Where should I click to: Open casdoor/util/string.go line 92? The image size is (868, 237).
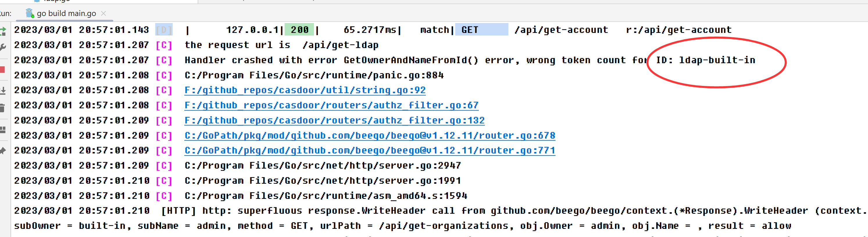[x=305, y=90]
